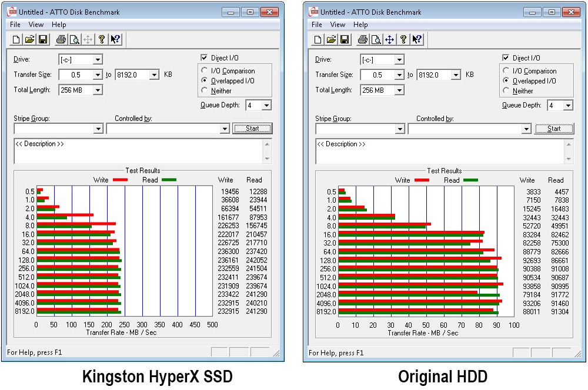
Task: Click Print icon in Kingston SSD window
Action: 61,39
